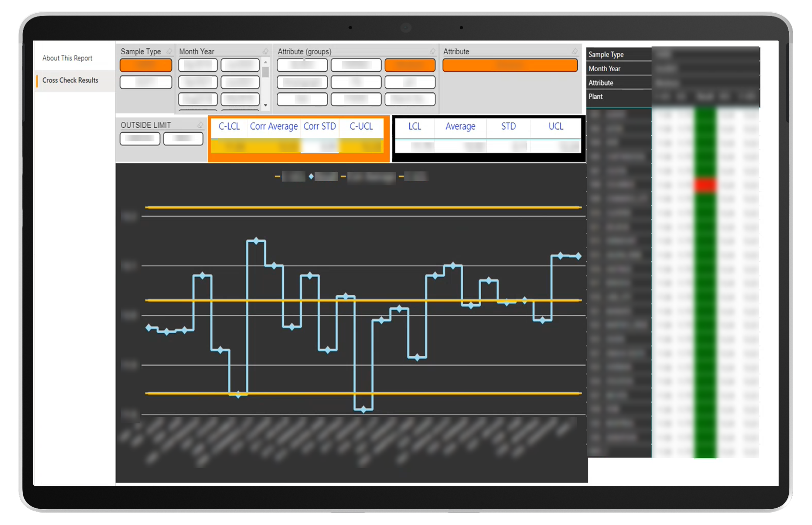Select the highest diamond data point on the chart
812x525 pixels.
(x=256, y=241)
